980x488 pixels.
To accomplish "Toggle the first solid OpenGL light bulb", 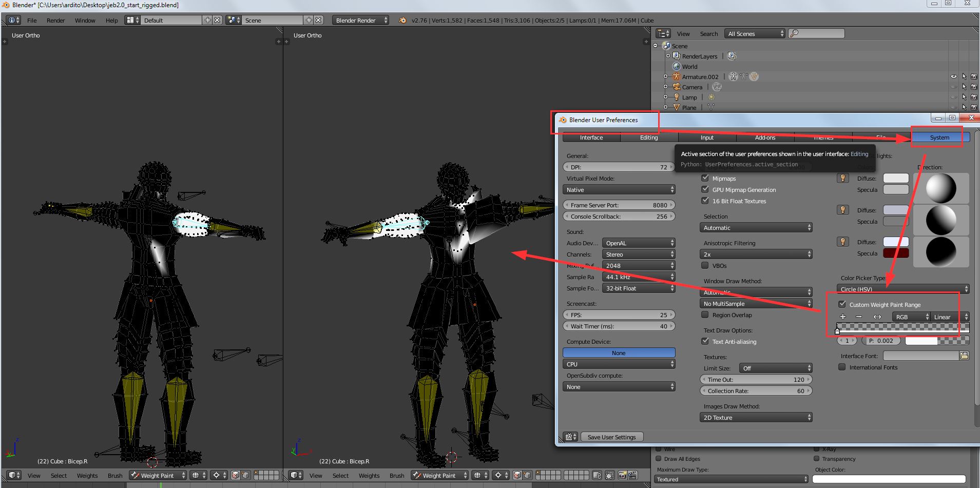I will 842,178.
